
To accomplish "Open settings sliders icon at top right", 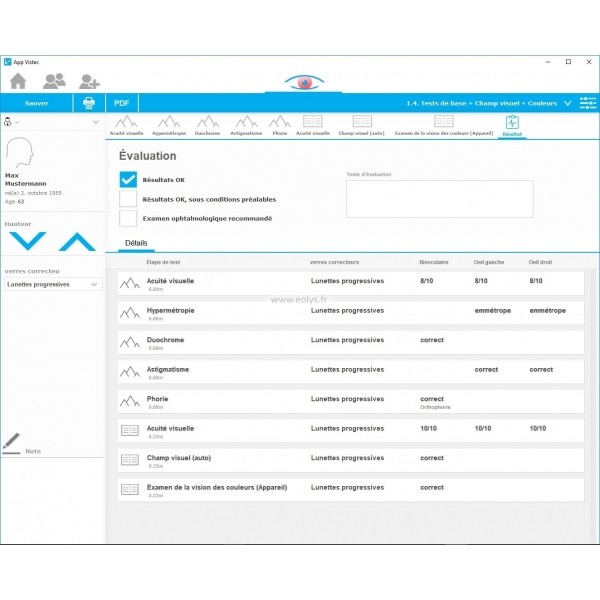I will pos(588,103).
